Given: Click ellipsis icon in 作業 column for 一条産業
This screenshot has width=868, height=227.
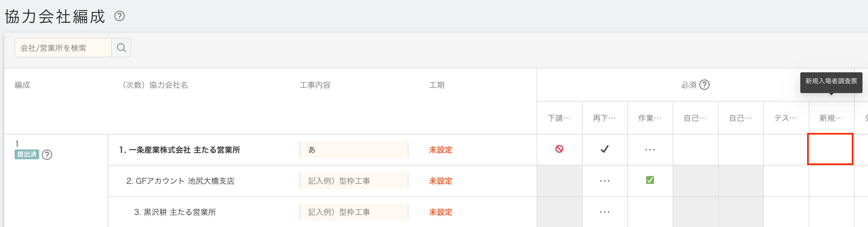Looking at the screenshot, I should click(650, 149).
